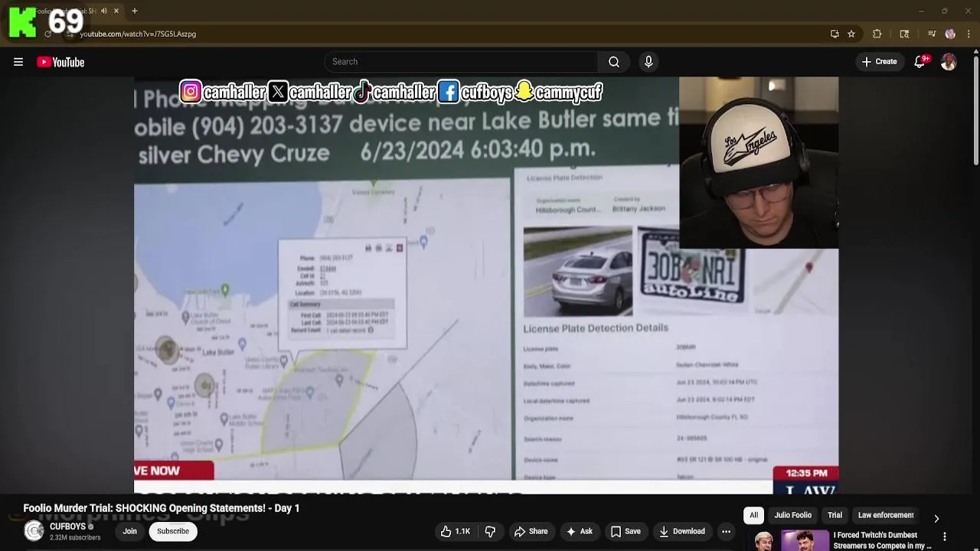Open the media controls icon
The height and width of the screenshot is (551, 980).
pyautogui.click(x=932, y=34)
